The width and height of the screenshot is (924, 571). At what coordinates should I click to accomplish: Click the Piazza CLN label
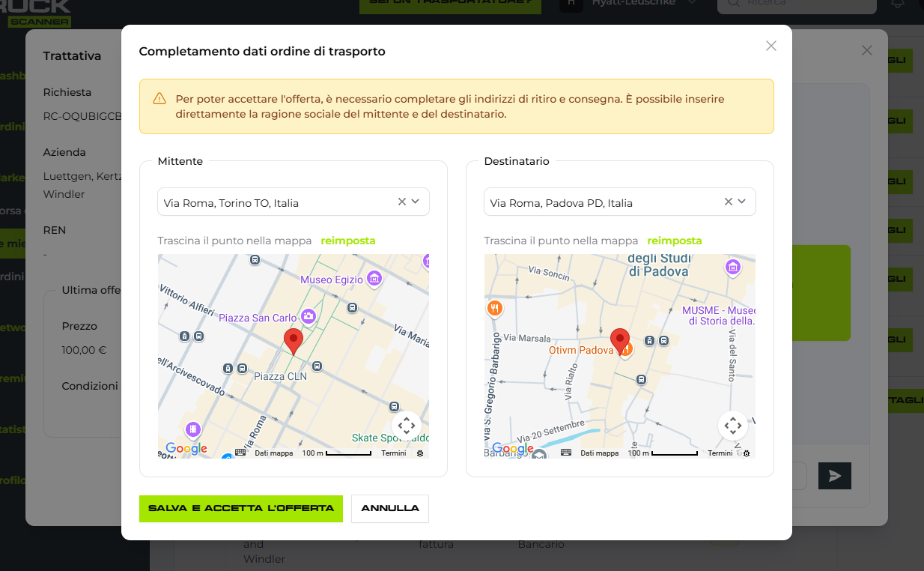[x=281, y=376]
